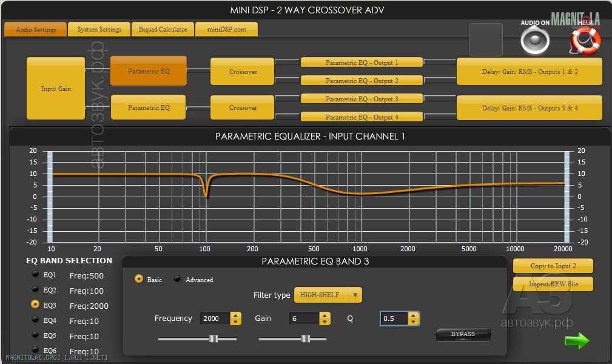Switch to the System Settings tab
Image resolution: width=612 pixels, height=364 pixels.
point(99,29)
